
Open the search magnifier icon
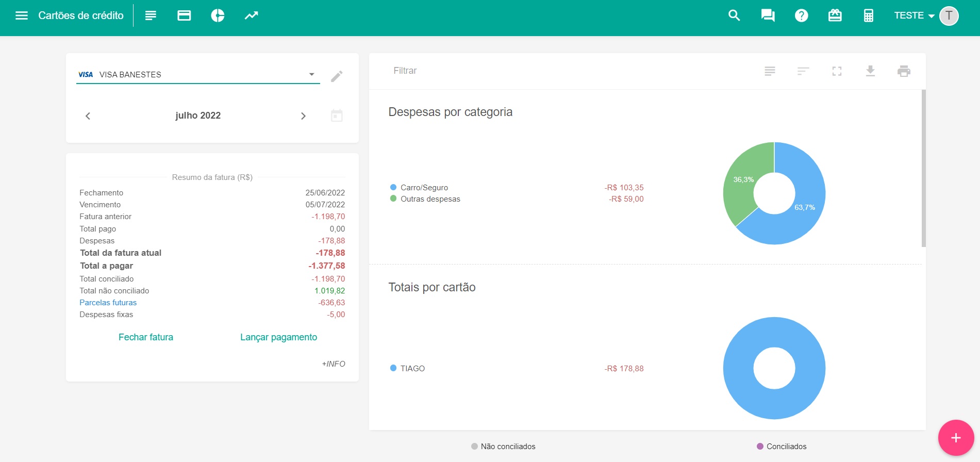(734, 15)
